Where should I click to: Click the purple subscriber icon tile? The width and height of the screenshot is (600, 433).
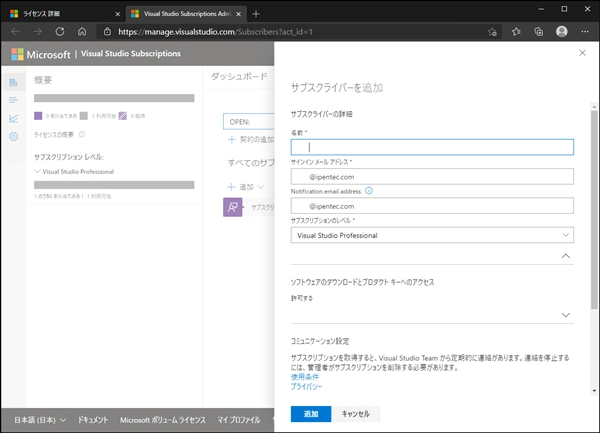tap(233, 207)
